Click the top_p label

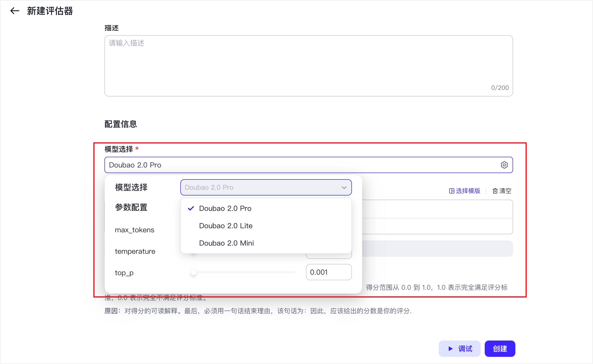[124, 273]
